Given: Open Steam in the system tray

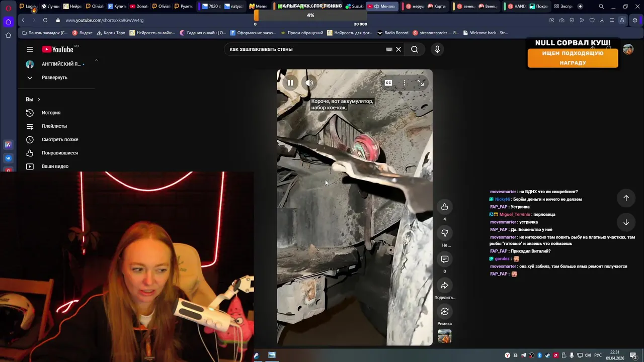Looking at the screenshot, I should (547, 355).
